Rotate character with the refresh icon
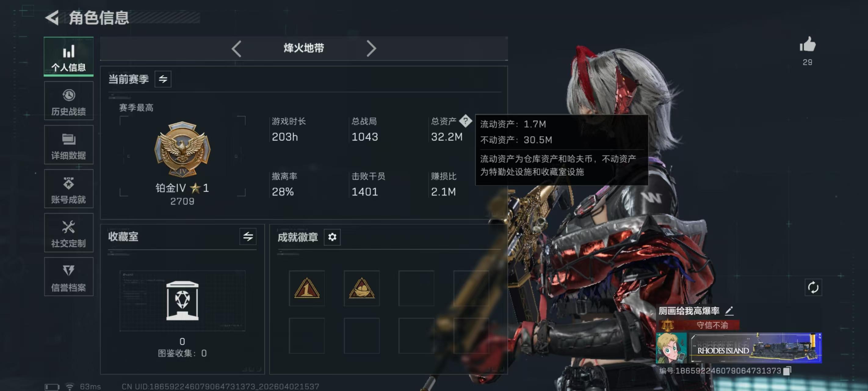868x391 pixels. pyautogui.click(x=813, y=287)
